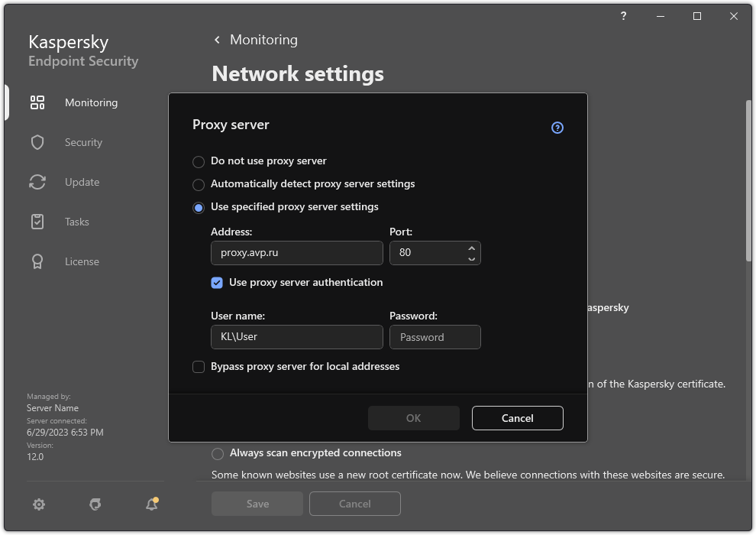Open the Tasks section icon
Image resolution: width=756 pixels, height=535 pixels.
click(37, 222)
